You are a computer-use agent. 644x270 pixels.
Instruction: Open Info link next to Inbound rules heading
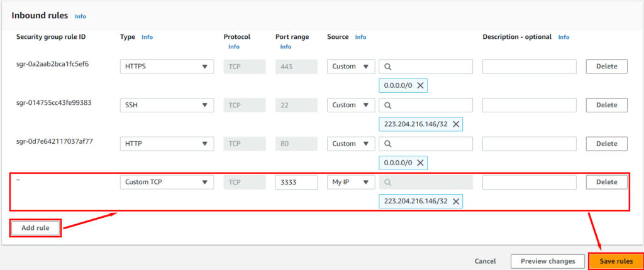click(x=80, y=16)
